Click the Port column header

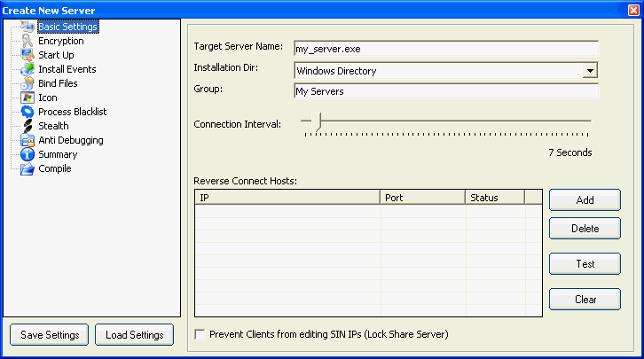(x=423, y=198)
